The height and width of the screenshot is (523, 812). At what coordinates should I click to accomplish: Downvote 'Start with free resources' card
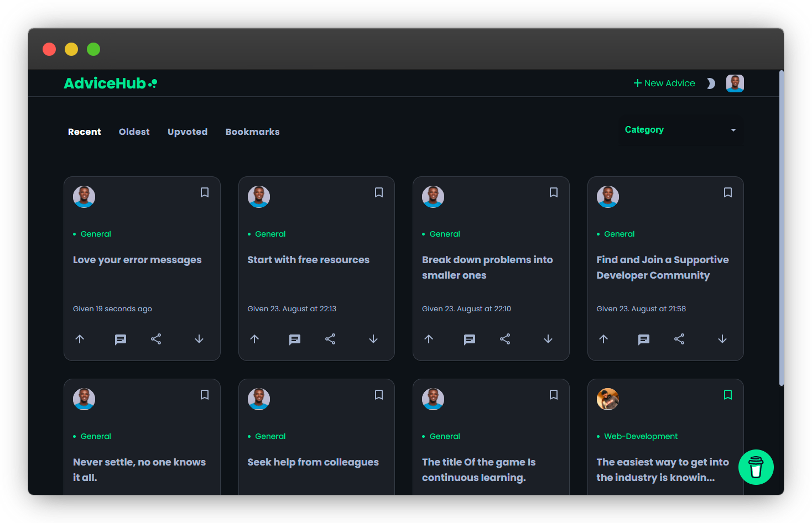[x=373, y=339]
